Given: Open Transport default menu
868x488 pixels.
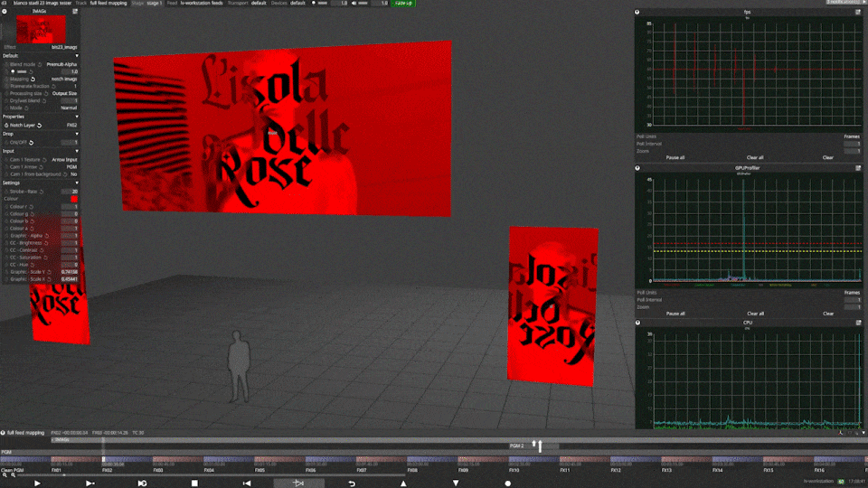Looking at the screenshot, I should pos(247,3).
